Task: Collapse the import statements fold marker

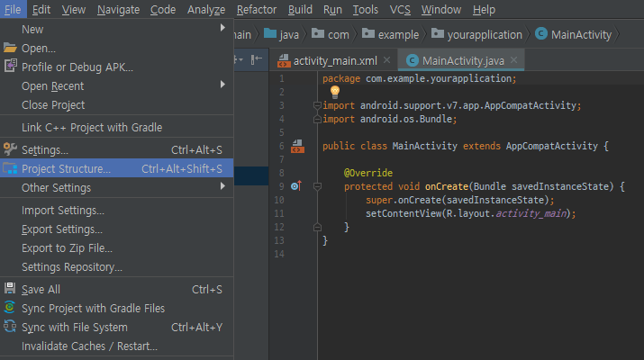Action: point(316,105)
